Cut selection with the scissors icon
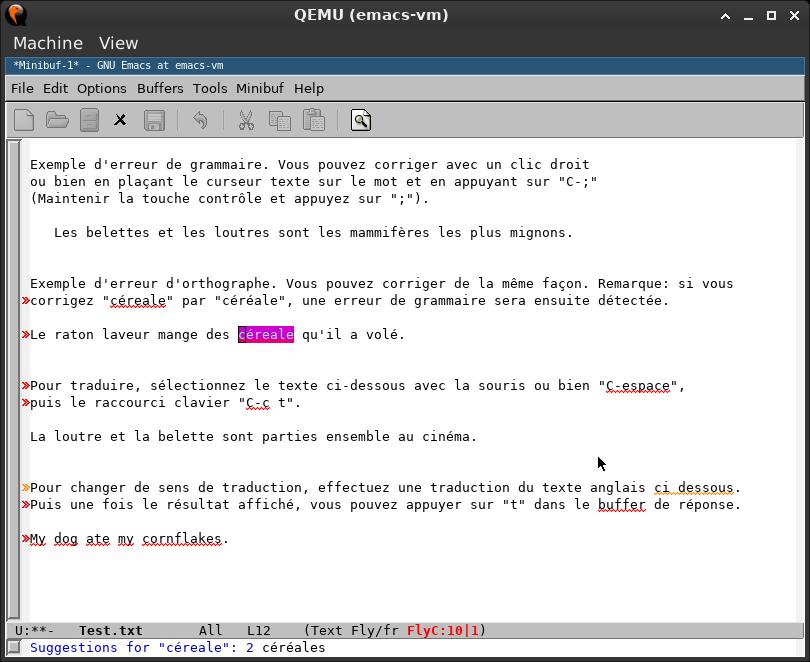Image resolution: width=810 pixels, height=662 pixels. point(244,119)
